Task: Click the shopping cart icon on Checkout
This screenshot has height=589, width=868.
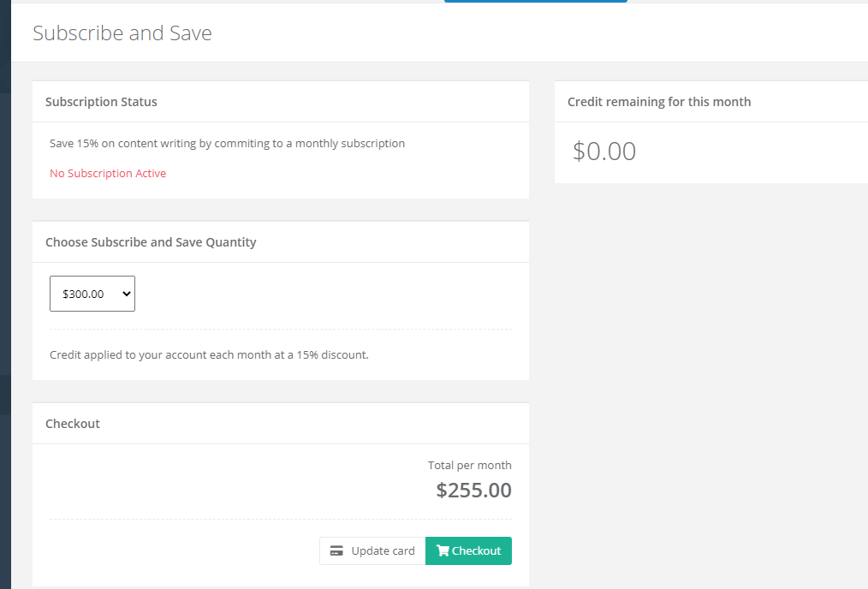Action: [442, 551]
